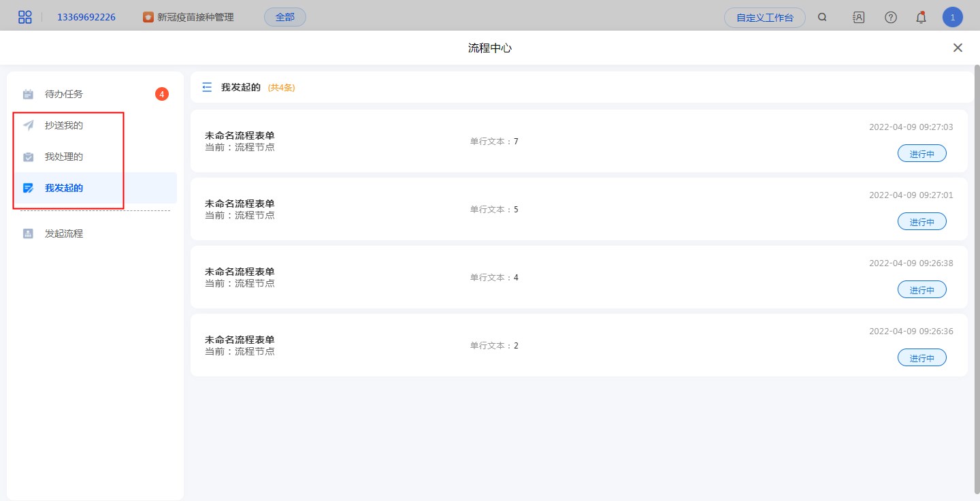Click the 自定义工作台 button
The height and width of the screenshot is (501, 980).
click(x=764, y=18)
